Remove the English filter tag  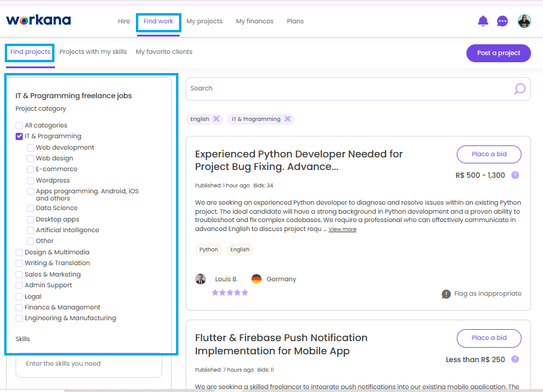[x=217, y=118]
